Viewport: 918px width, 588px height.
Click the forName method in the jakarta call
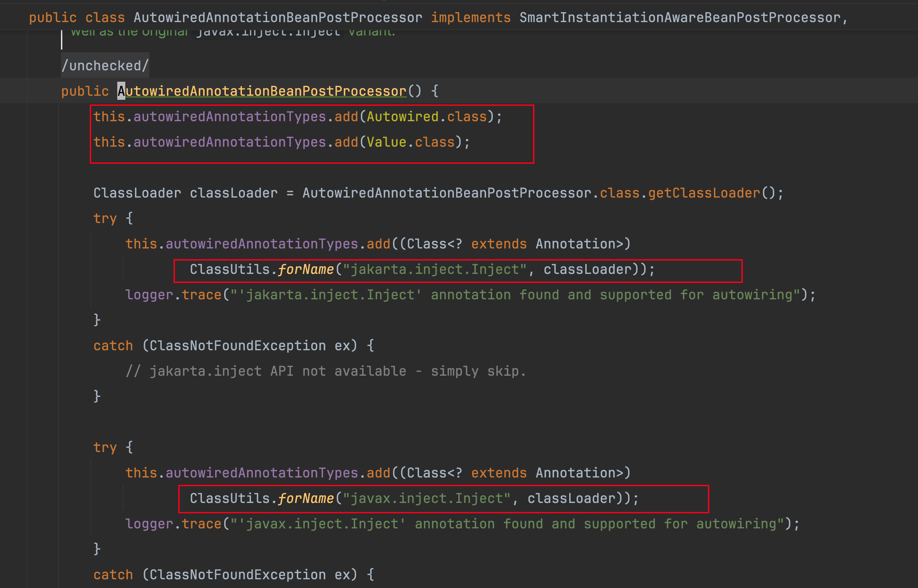pos(306,270)
